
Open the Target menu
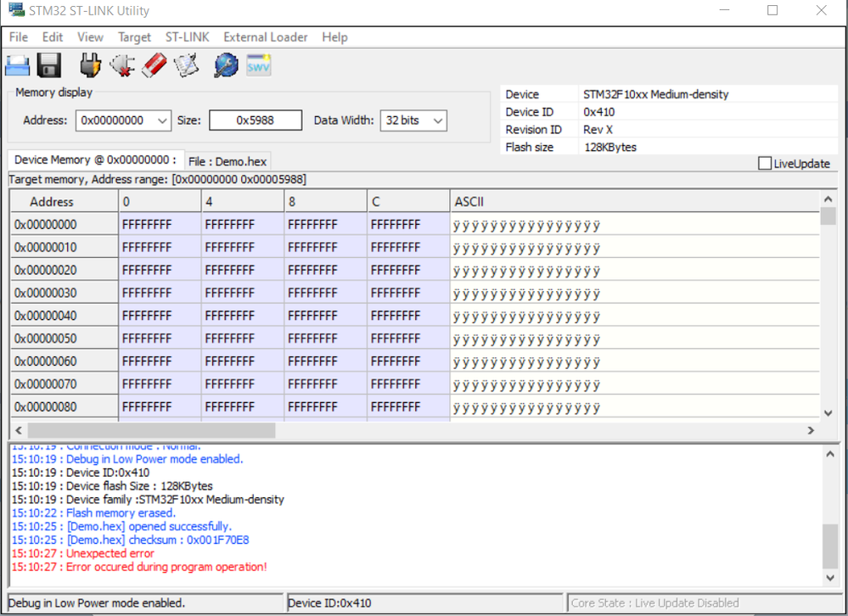point(134,37)
